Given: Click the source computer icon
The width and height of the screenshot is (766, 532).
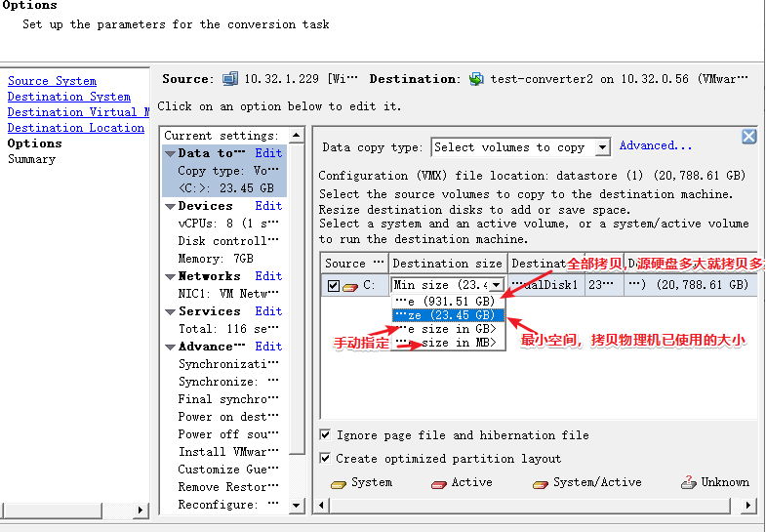Looking at the screenshot, I should pos(230,79).
